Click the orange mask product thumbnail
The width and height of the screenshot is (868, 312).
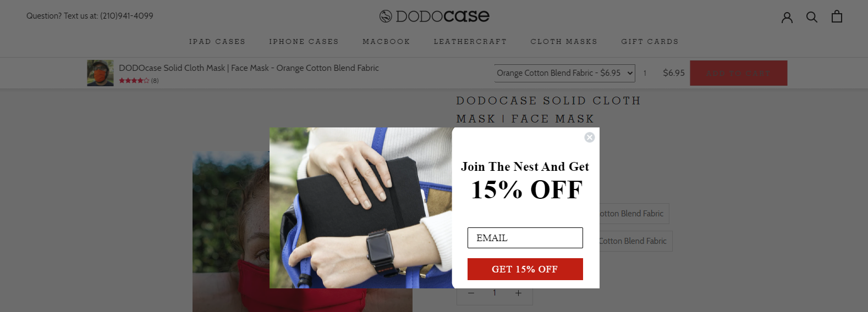[x=100, y=73]
